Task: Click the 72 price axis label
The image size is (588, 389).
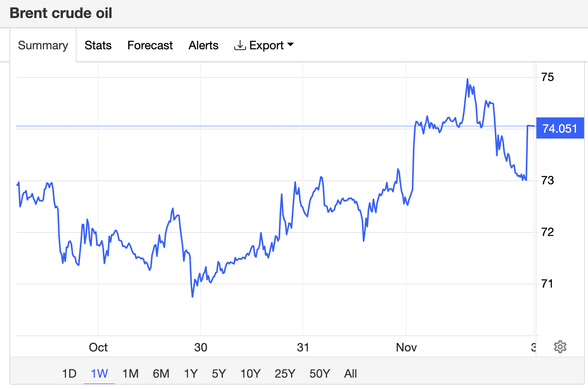Action: point(547,232)
